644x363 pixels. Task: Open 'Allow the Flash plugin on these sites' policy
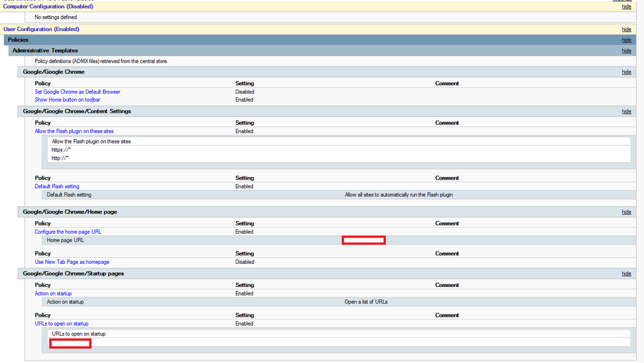coord(74,131)
